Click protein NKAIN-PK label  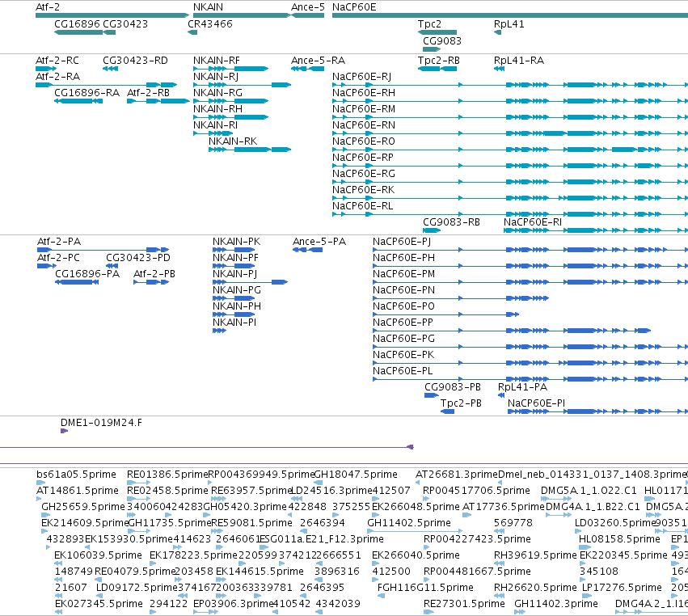pyautogui.click(x=236, y=242)
